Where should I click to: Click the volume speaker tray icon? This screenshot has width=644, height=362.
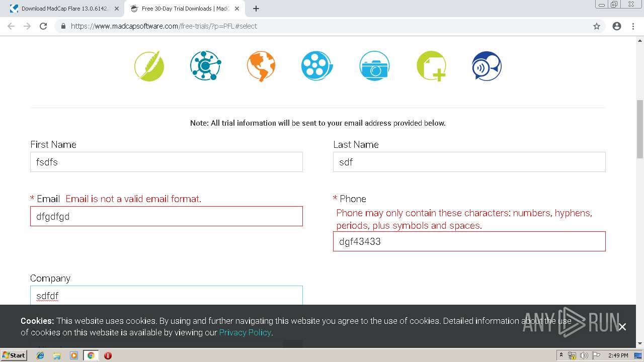click(584, 355)
